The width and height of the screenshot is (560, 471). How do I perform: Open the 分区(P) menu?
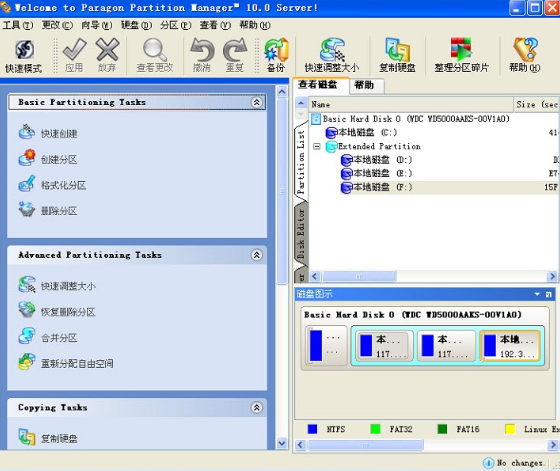175,25
